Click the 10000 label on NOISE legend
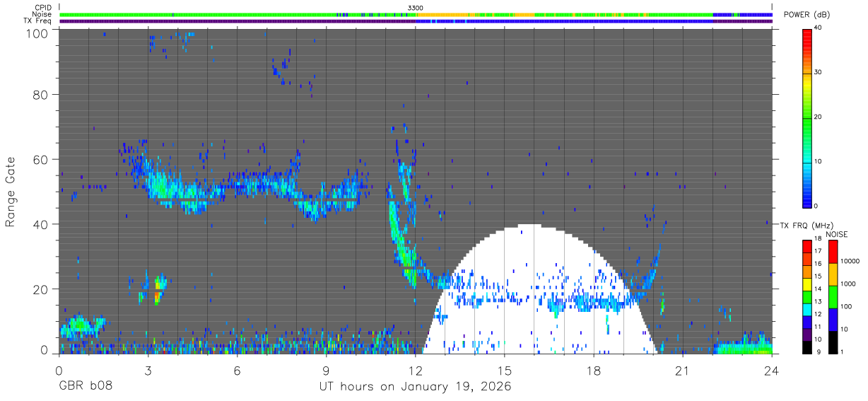Viewport: 868px width, 401px height. 851,262
